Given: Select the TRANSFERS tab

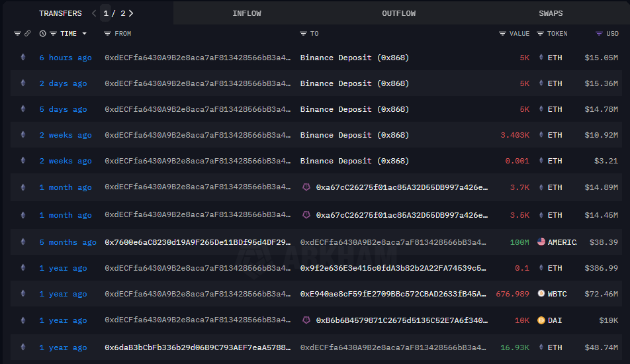Looking at the screenshot, I should 60,13.
